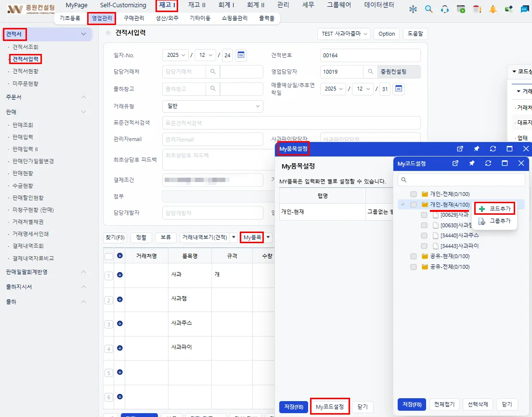Screen dimensions: 532x417
Task: Open the arrow dropdown next to My품목
Action: click(268, 237)
